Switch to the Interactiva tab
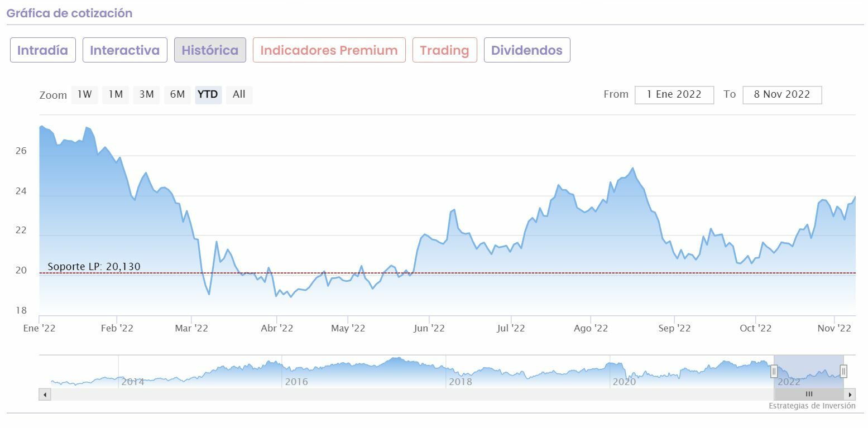868x428 pixels. click(125, 50)
